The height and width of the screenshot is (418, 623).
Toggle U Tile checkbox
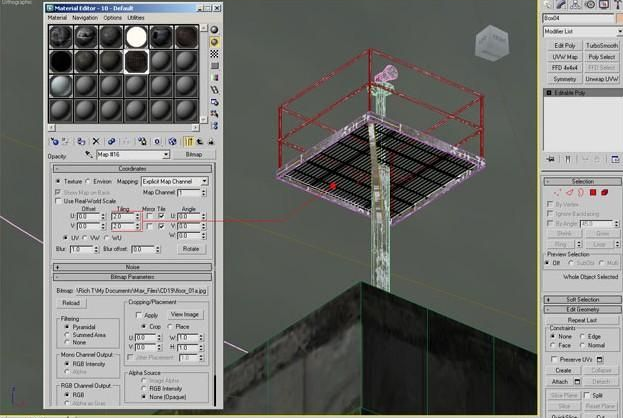[x=161, y=217]
